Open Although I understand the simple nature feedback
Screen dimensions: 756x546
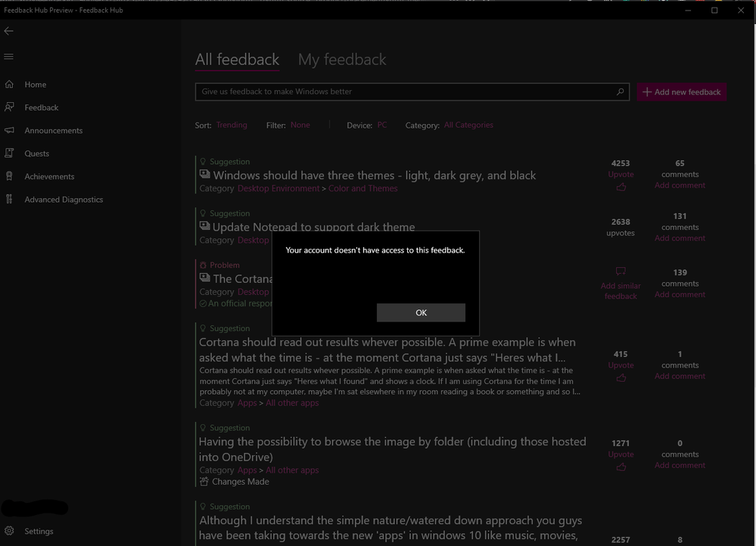(390, 528)
